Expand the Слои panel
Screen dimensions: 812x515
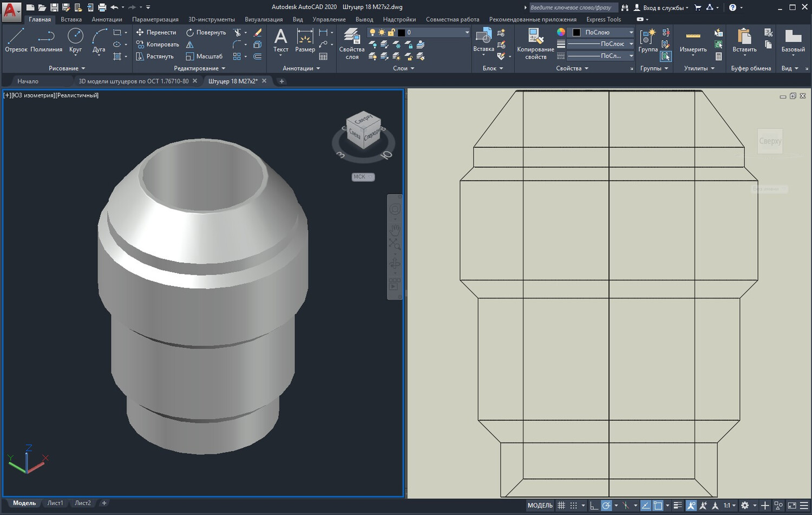pos(403,68)
